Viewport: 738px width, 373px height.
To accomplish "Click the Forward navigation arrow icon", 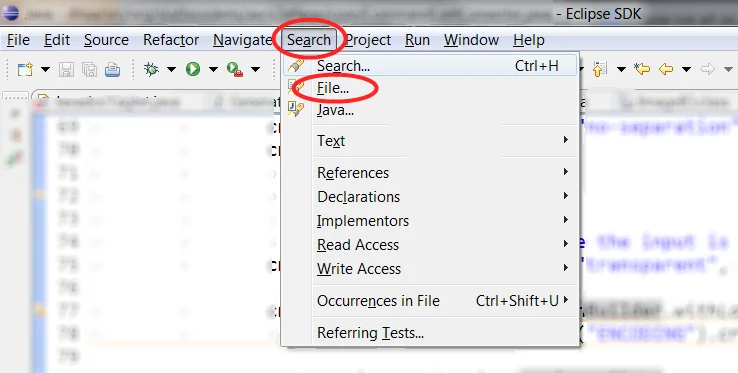I will pyautogui.click(x=708, y=69).
